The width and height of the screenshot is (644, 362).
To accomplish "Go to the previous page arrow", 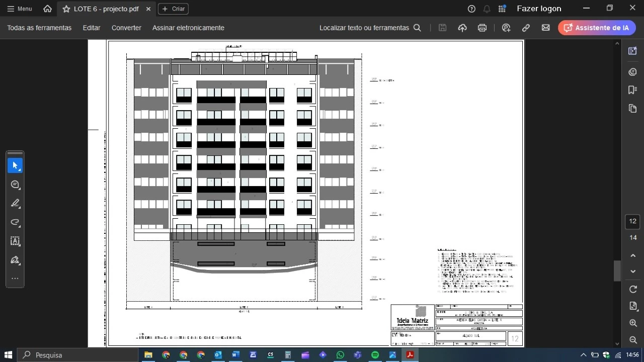I will click(x=633, y=256).
